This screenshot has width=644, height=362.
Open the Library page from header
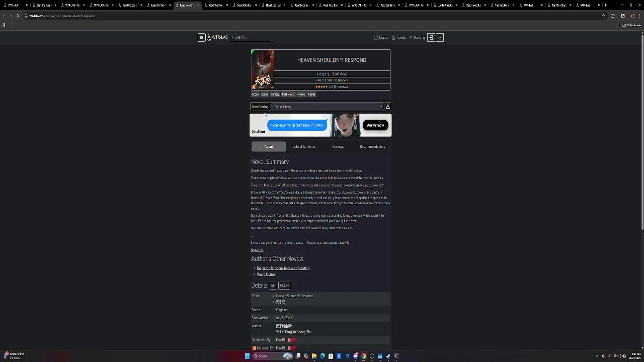click(x=381, y=37)
